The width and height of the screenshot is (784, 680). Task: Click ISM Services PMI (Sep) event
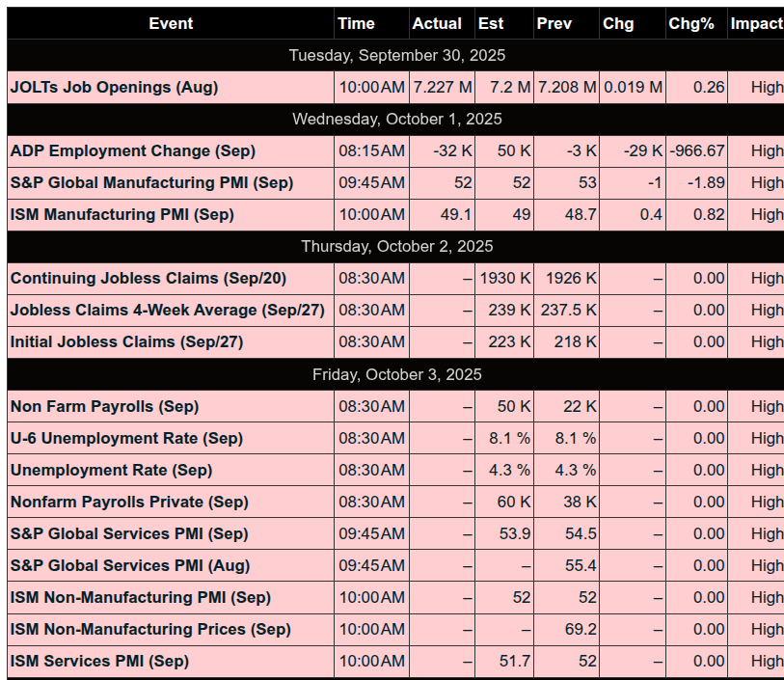tap(99, 662)
